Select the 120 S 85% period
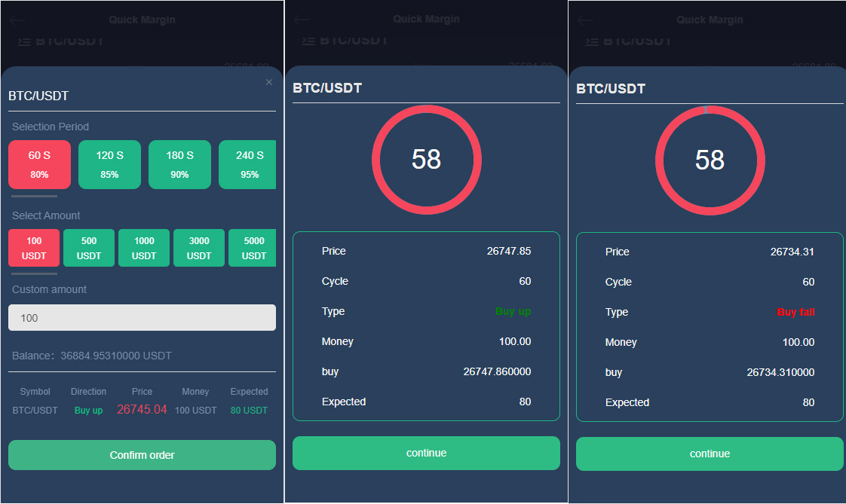Screen dimensions: 846x504 click(x=109, y=164)
